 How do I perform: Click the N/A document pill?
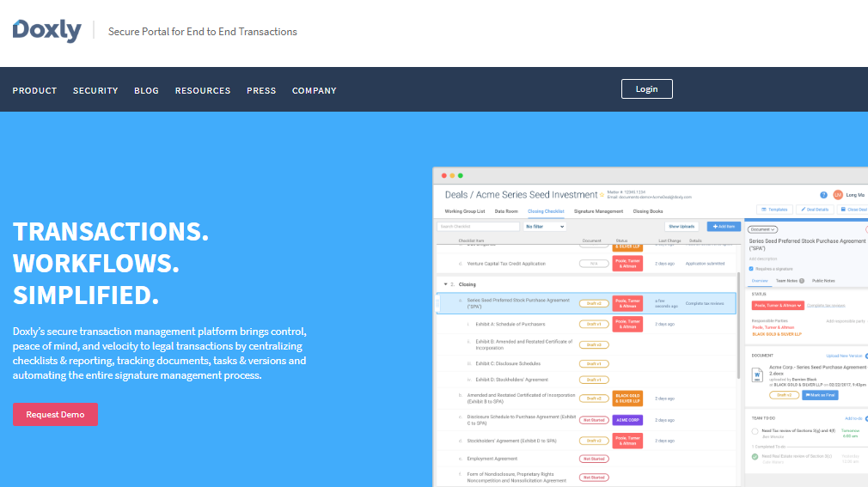pos(594,264)
